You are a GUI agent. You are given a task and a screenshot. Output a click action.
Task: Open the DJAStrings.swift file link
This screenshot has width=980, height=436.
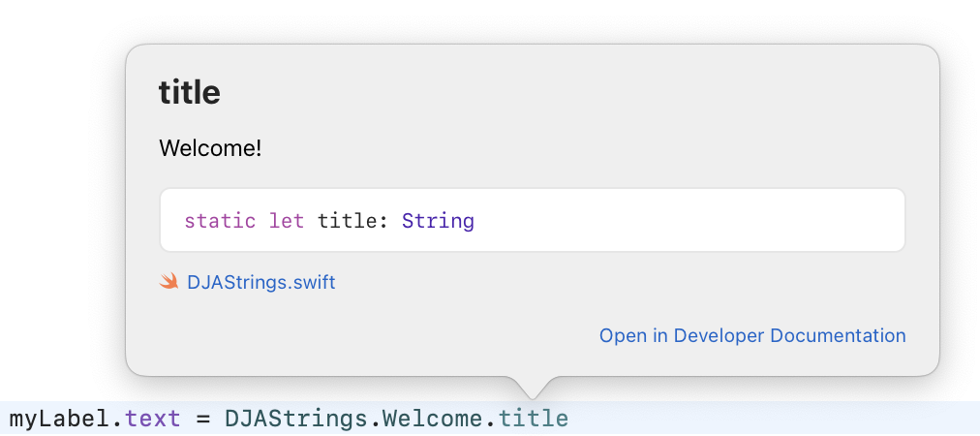coord(261,283)
